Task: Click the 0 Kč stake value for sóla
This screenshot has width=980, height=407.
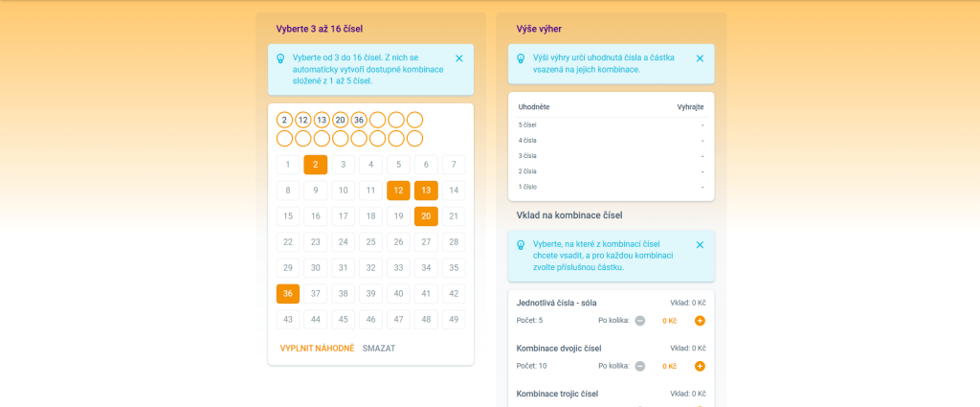Action: click(x=670, y=320)
